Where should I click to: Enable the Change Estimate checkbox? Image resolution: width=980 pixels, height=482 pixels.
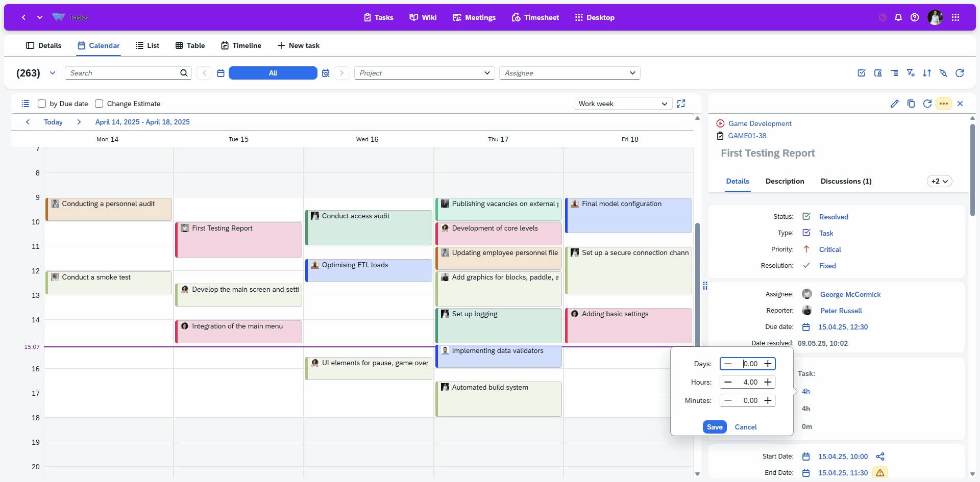click(x=100, y=104)
